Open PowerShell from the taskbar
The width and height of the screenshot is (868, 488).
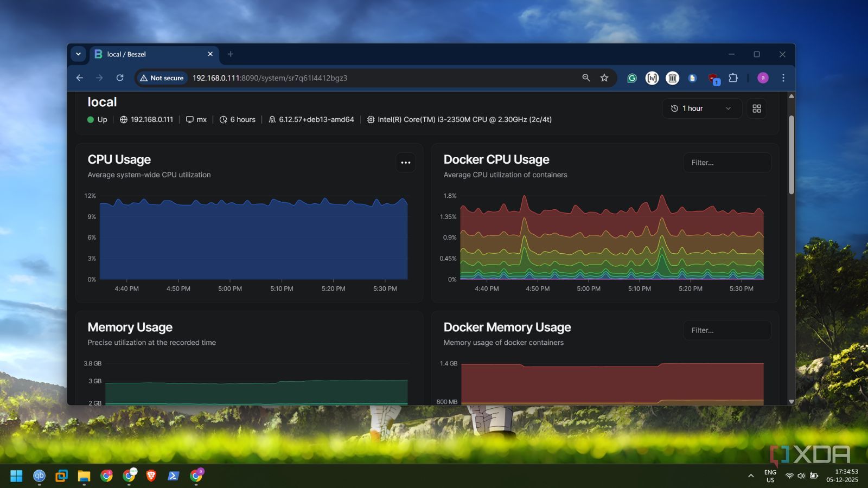click(173, 476)
